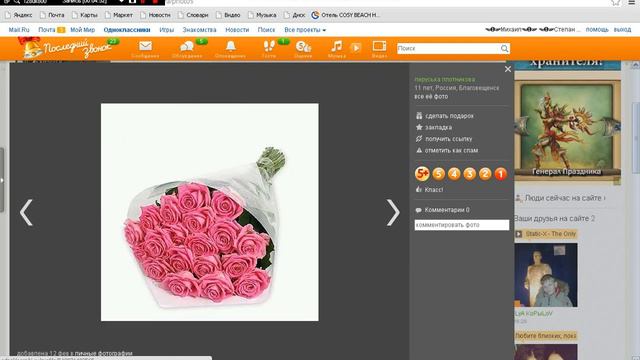The width and height of the screenshot is (640, 360).
Task: Open Отель COSY BEACH bookmark
Action: click(346, 15)
